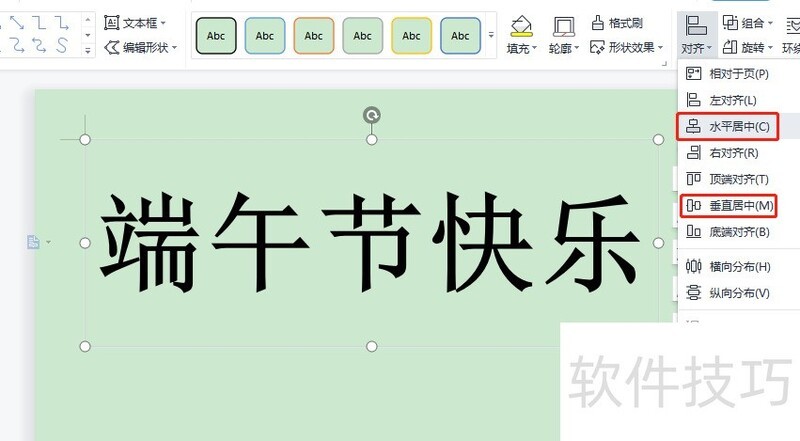Expand the line shapes gallery fully
This screenshot has width=800, height=441.
coord(88,51)
